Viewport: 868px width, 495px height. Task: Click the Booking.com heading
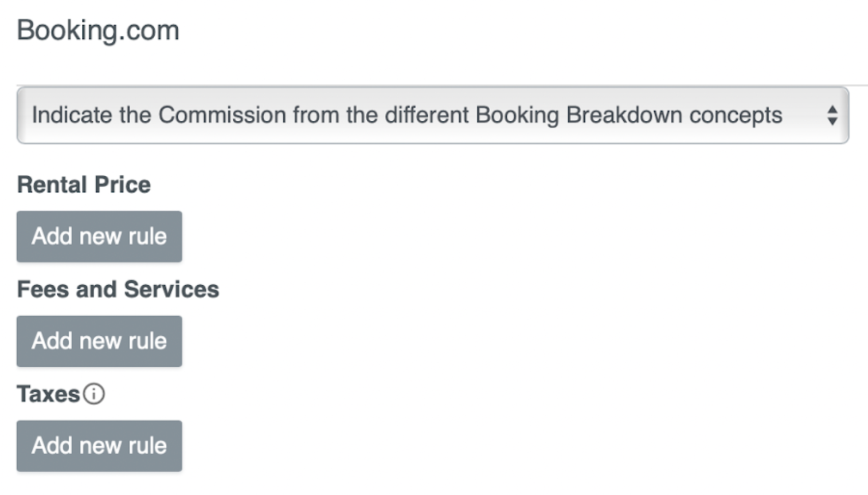click(98, 30)
